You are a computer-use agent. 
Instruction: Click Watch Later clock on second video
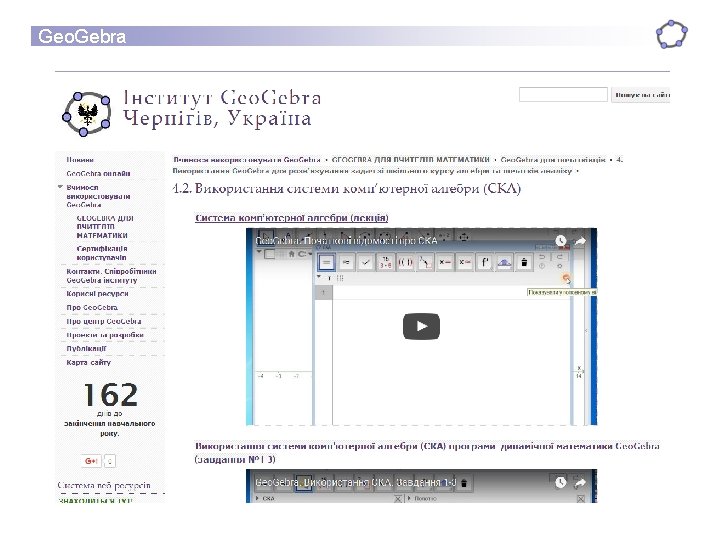point(560,482)
